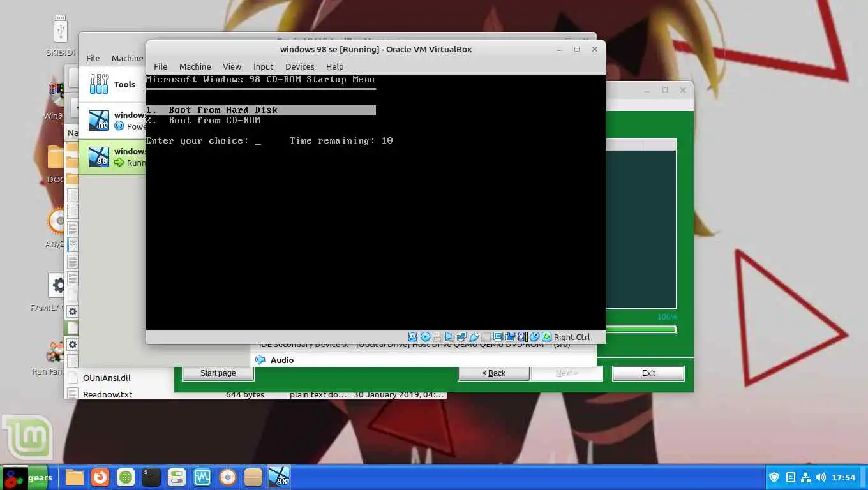Select the Windows 98 running VM entry
This screenshot has height=490, width=868.
[x=112, y=157]
